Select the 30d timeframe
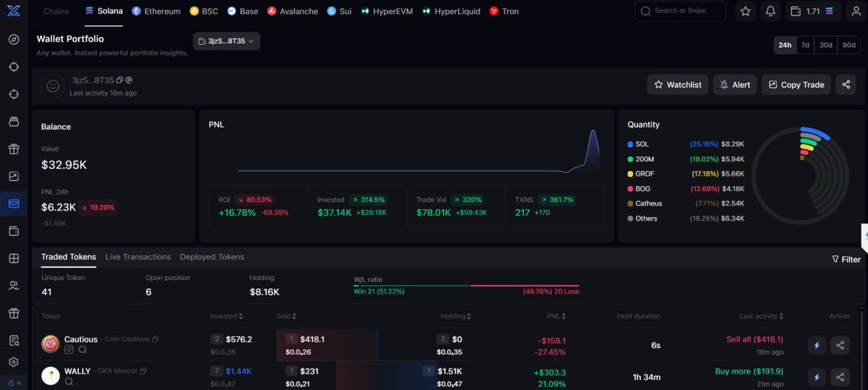 pos(825,45)
